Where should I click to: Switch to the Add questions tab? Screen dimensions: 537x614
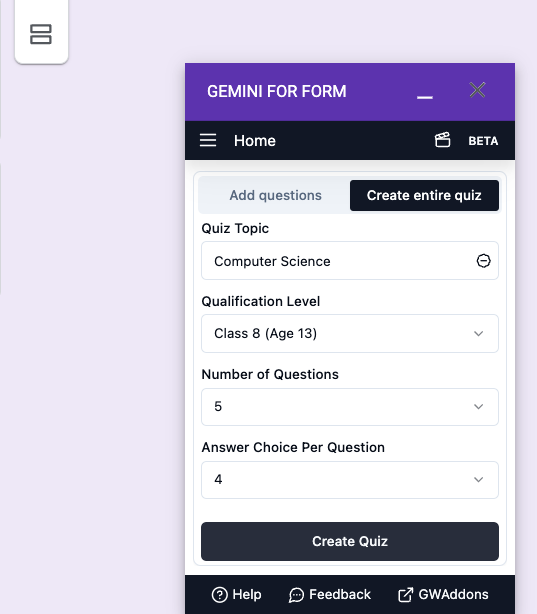click(x=275, y=195)
